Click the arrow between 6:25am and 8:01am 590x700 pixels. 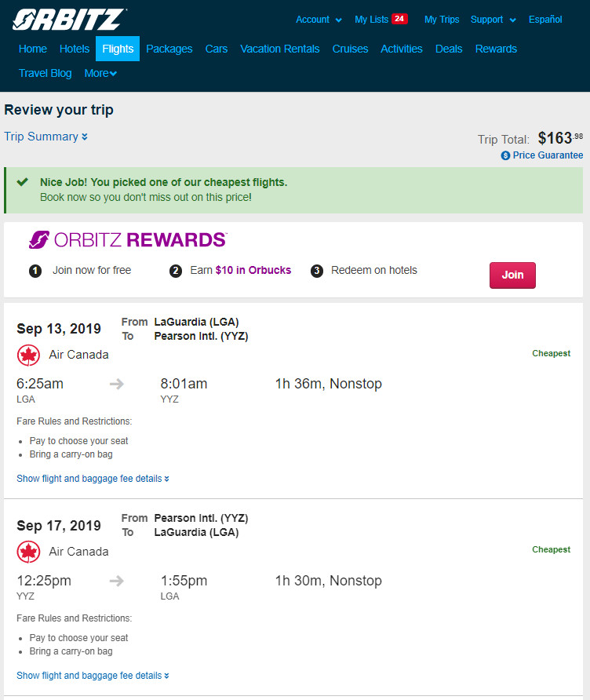(x=117, y=384)
